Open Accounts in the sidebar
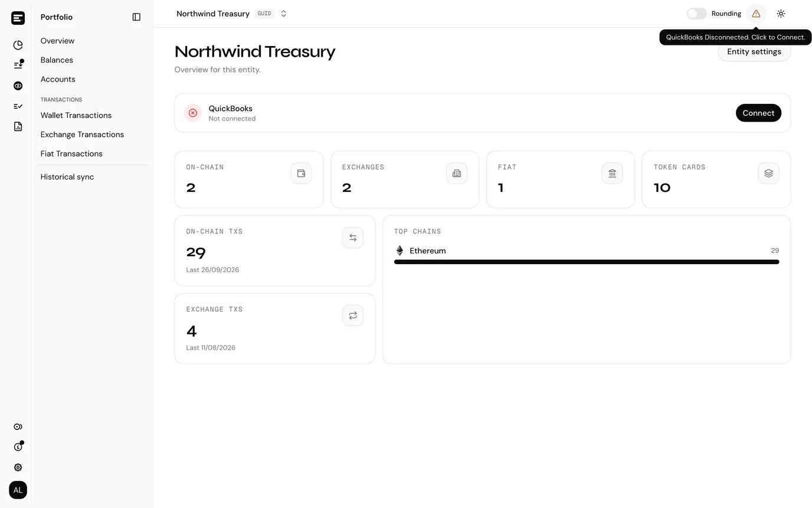The width and height of the screenshot is (812, 508). tap(58, 79)
